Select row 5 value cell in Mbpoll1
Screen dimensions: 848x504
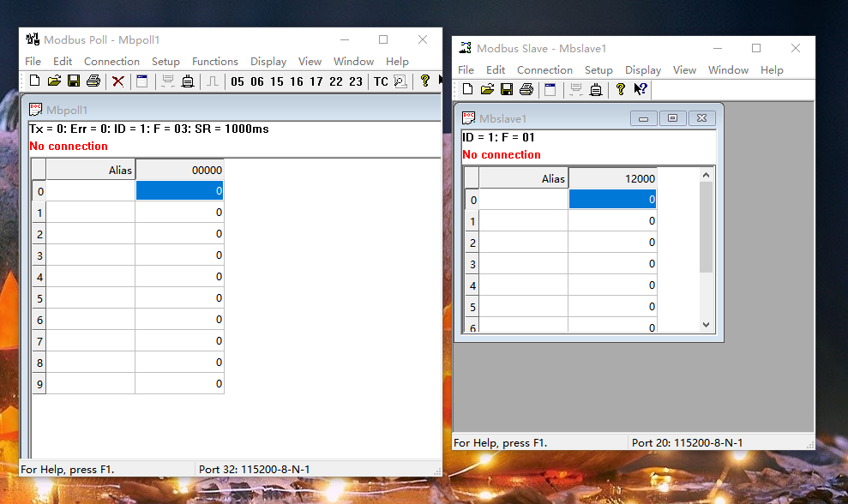pos(179,298)
